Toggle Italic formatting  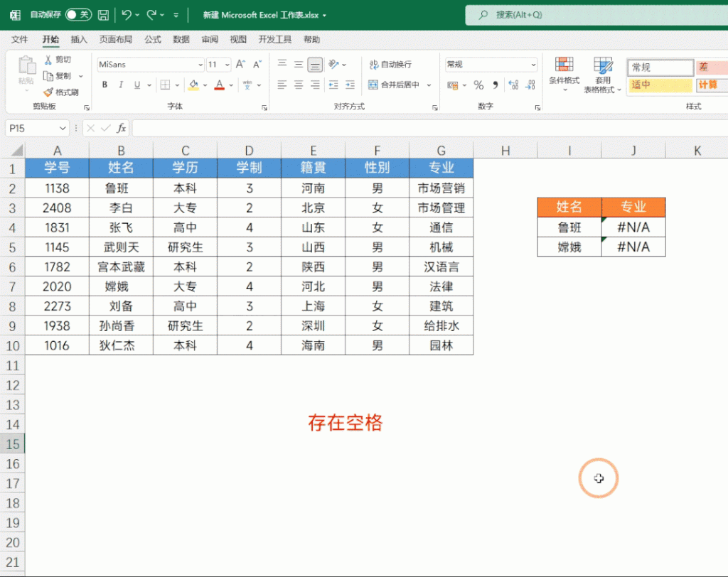pyautogui.click(x=121, y=85)
